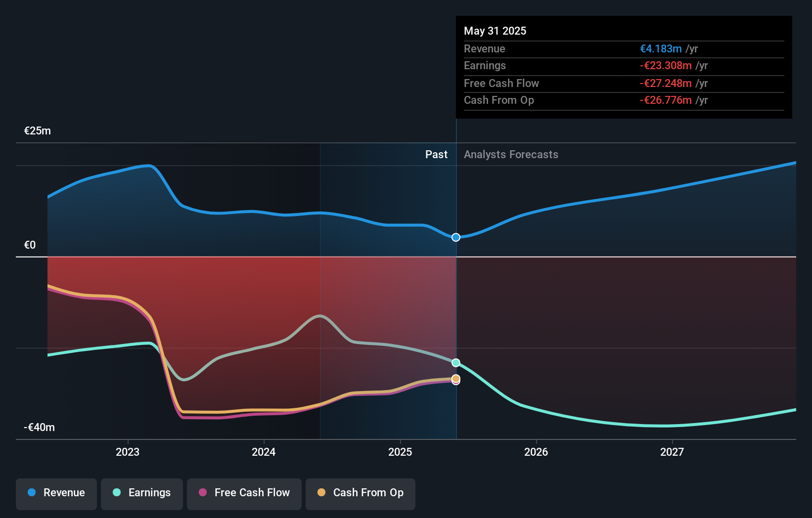This screenshot has height=518, width=812.
Task: Click the -€27.248m free cash flow value
Action: point(666,84)
